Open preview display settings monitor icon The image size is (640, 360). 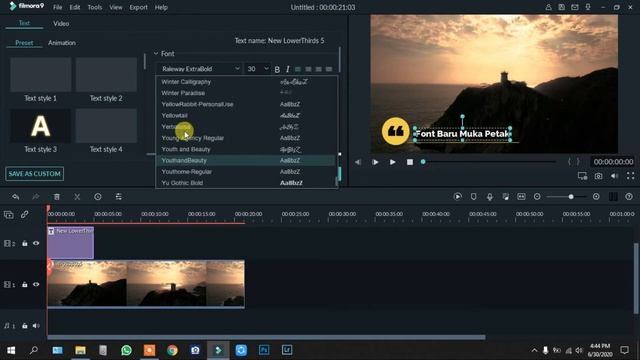click(x=582, y=176)
